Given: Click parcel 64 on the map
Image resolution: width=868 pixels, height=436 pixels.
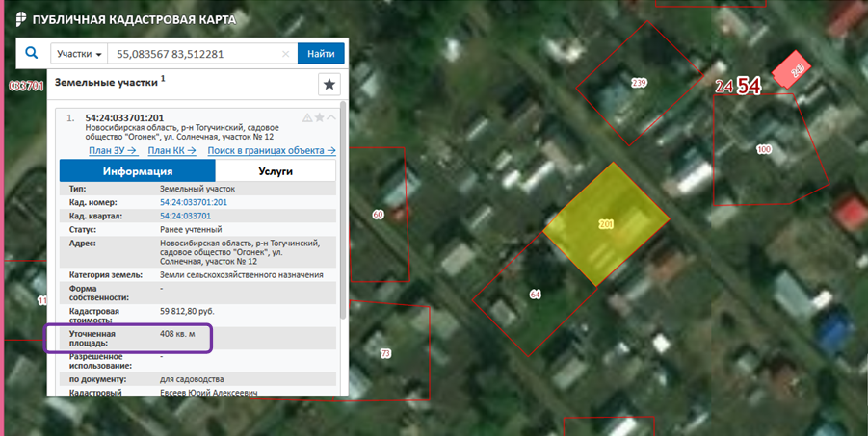Looking at the screenshot, I should [535, 295].
